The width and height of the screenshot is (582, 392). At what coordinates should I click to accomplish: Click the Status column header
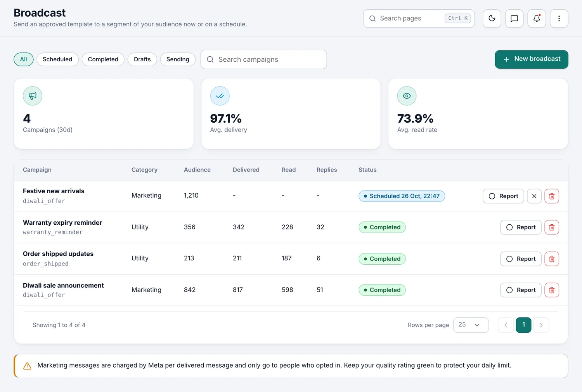(367, 170)
